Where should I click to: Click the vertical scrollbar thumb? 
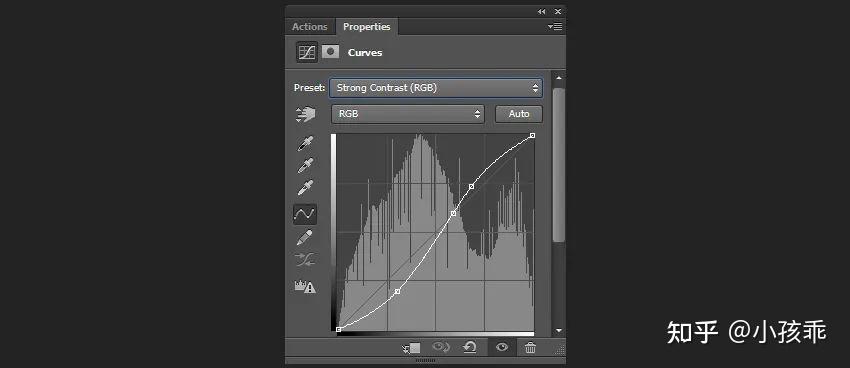coord(558,165)
